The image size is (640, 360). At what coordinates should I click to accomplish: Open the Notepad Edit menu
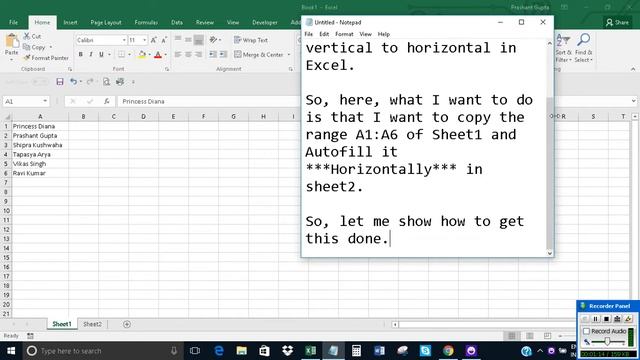point(324,34)
